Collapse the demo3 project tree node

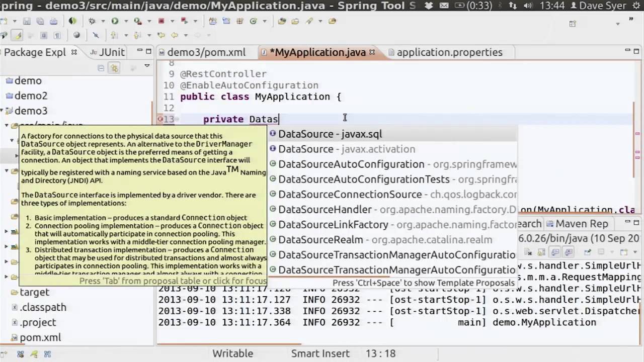pos(3,111)
